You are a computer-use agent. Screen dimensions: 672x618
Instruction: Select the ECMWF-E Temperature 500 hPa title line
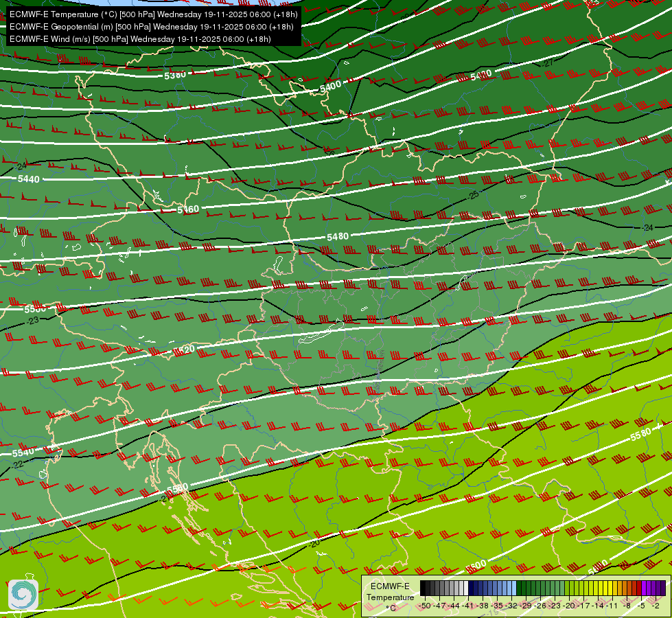pyautogui.click(x=154, y=14)
